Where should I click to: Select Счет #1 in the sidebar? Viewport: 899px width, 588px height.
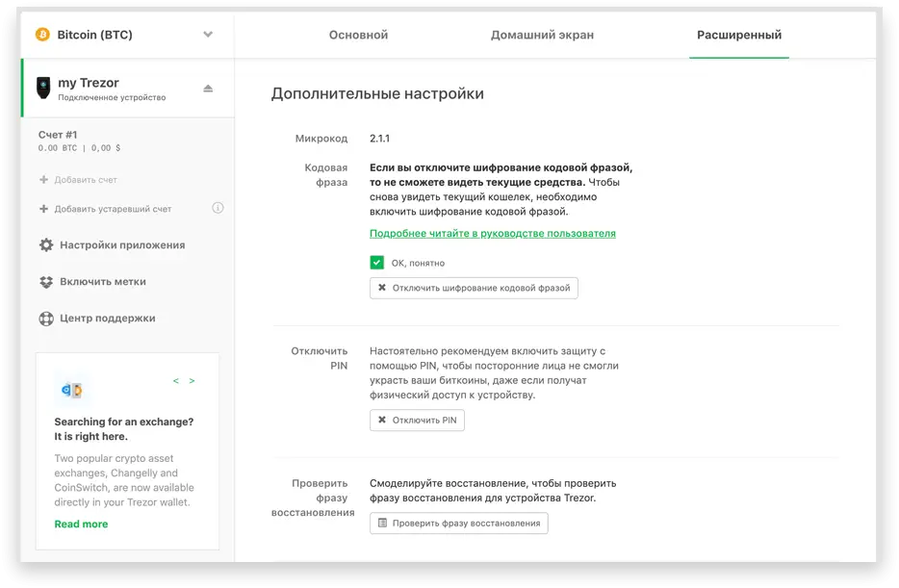point(58,135)
